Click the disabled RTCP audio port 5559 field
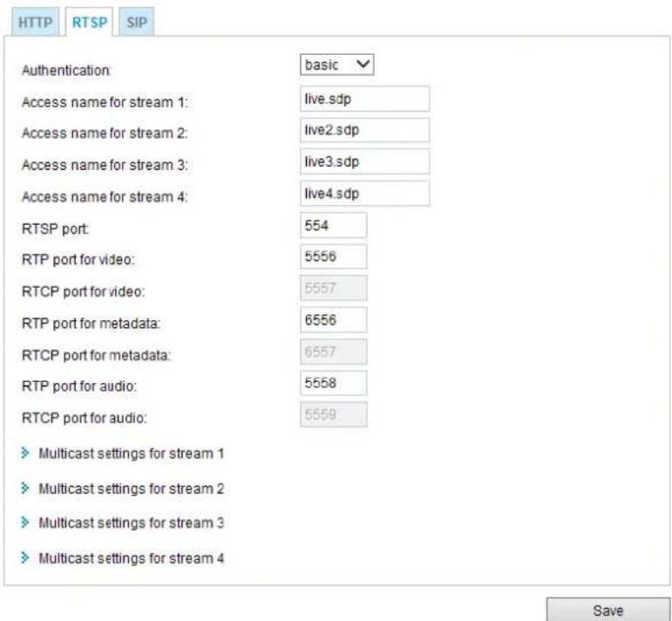Image resolution: width=672 pixels, height=621 pixels. pyautogui.click(x=334, y=414)
